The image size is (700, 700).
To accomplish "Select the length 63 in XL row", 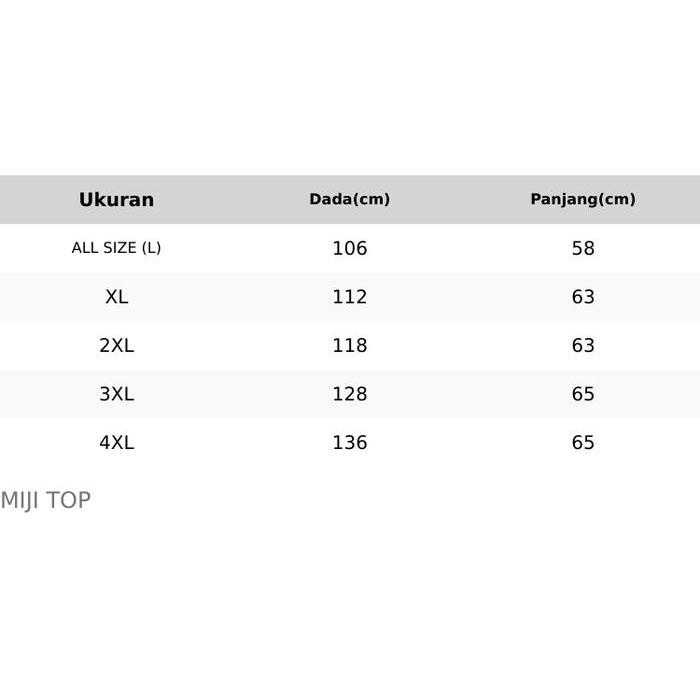I will click(x=583, y=297).
